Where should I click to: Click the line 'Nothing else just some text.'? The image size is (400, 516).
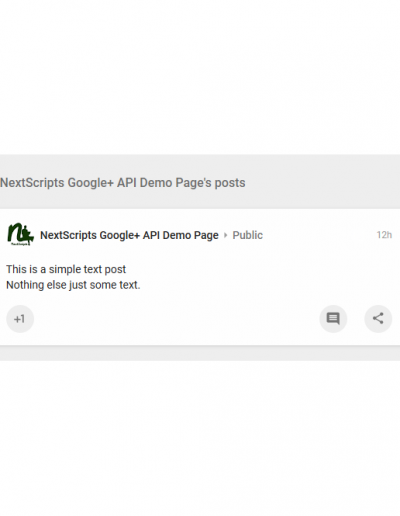[73, 285]
